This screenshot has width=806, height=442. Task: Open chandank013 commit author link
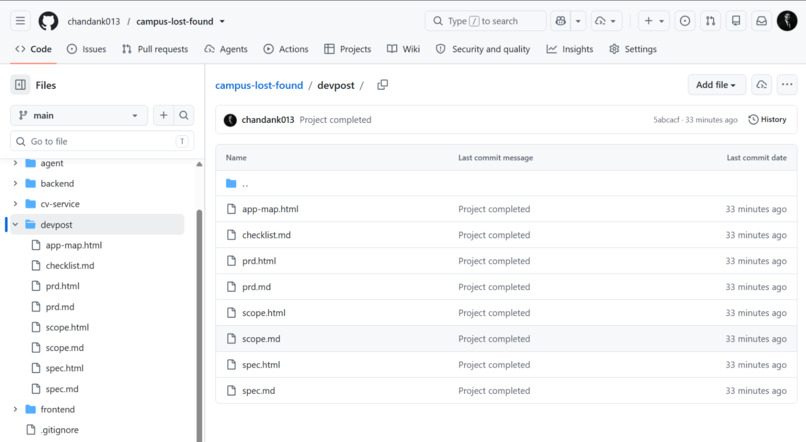pos(268,120)
